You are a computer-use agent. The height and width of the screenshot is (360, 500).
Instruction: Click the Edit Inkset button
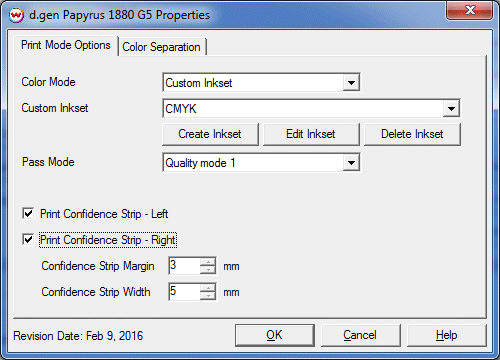point(311,134)
